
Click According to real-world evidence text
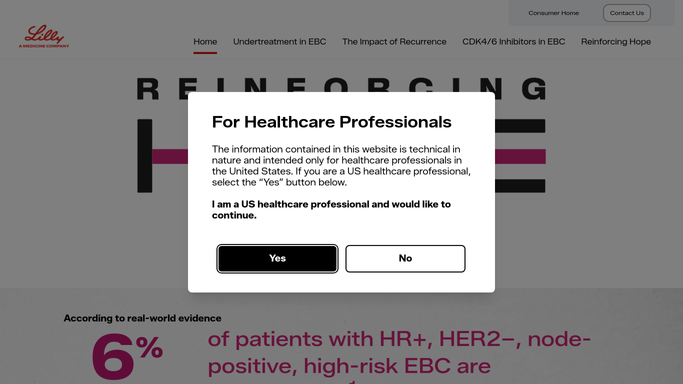point(142,318)
